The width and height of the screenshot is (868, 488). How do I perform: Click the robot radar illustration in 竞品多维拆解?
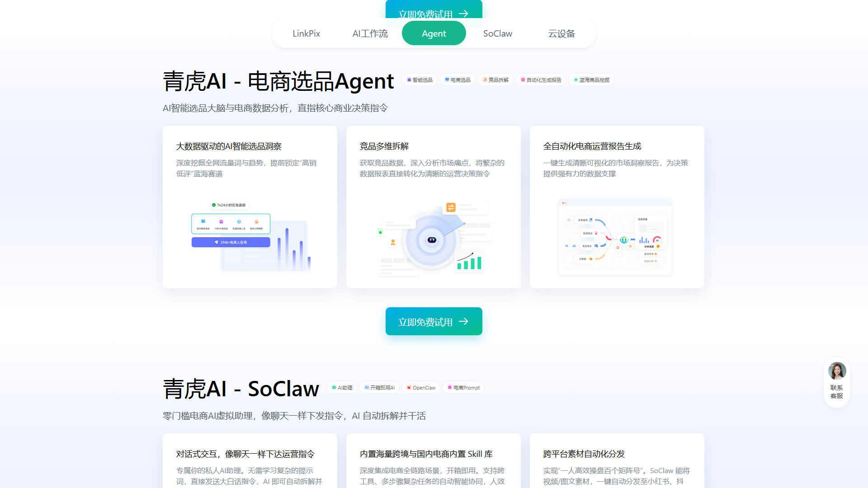pos(434,239)
